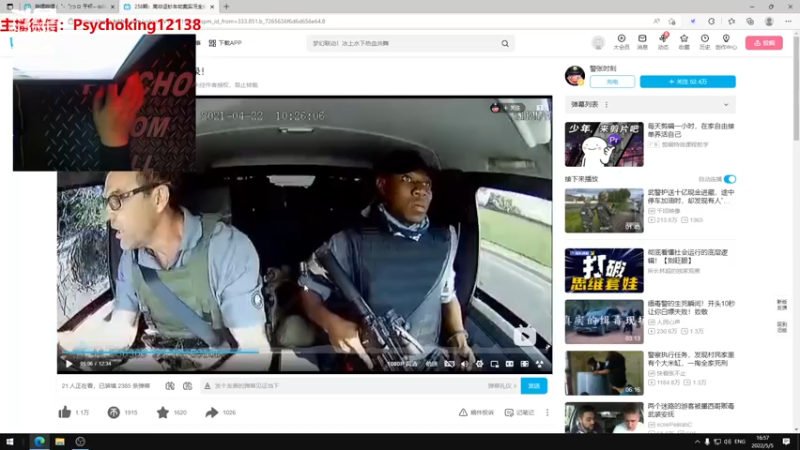Click the 充电 charge button
800x450 pixels.
tap(612, 82)
